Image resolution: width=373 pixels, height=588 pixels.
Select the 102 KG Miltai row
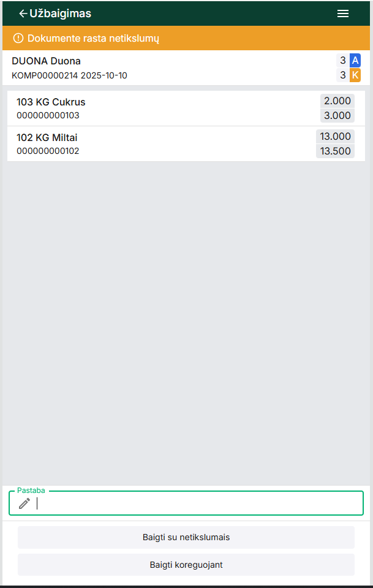153,144
